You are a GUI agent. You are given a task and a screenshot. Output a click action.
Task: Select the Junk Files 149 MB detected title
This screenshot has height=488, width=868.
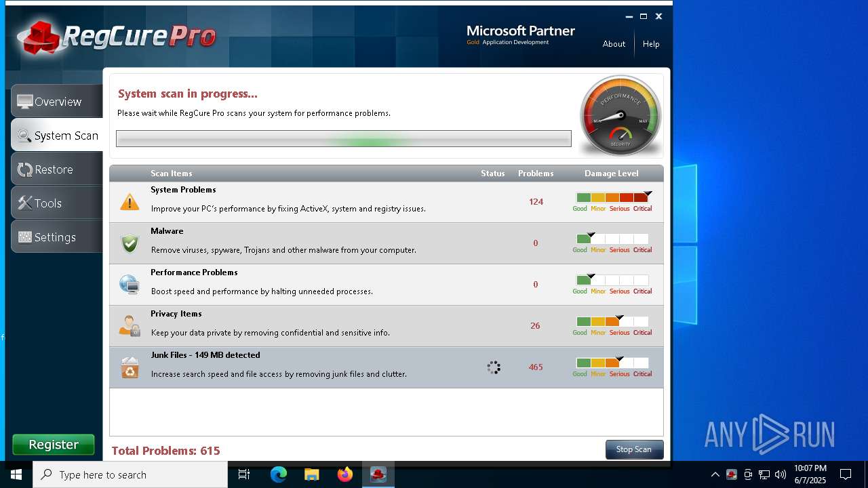tap(205, 355)
